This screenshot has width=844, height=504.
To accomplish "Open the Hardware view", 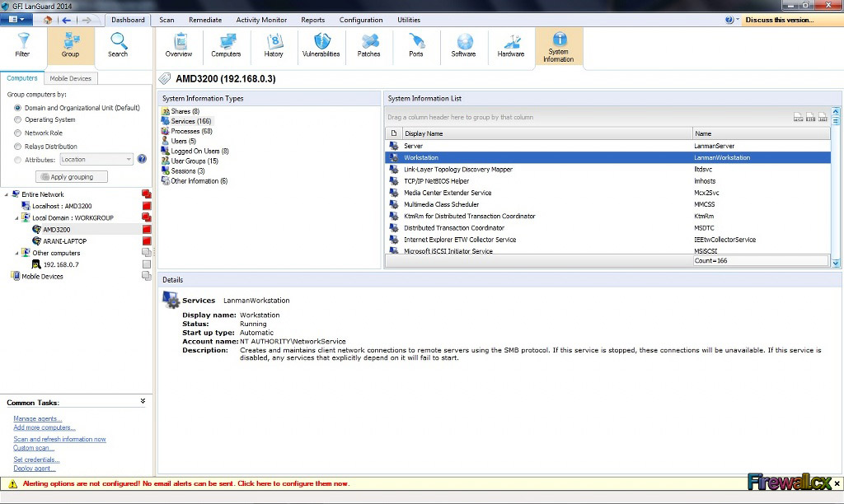I will pyautogui.click(x=511, y=44).
